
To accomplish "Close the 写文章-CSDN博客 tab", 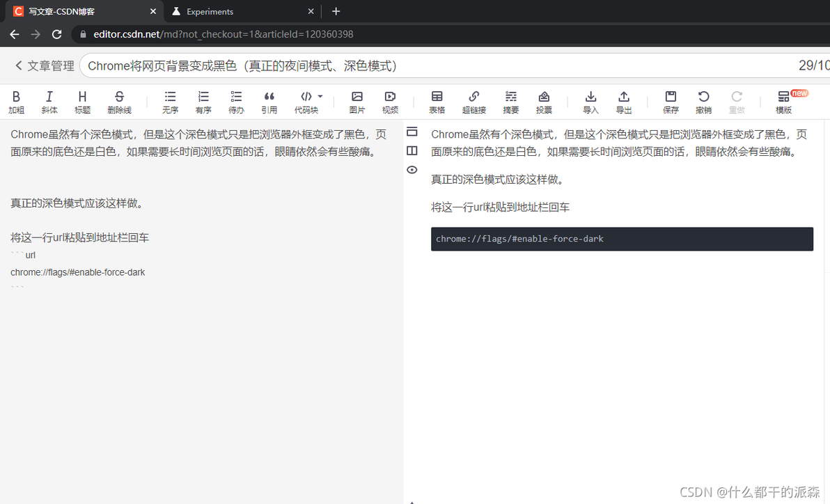I will click(153, 11).
